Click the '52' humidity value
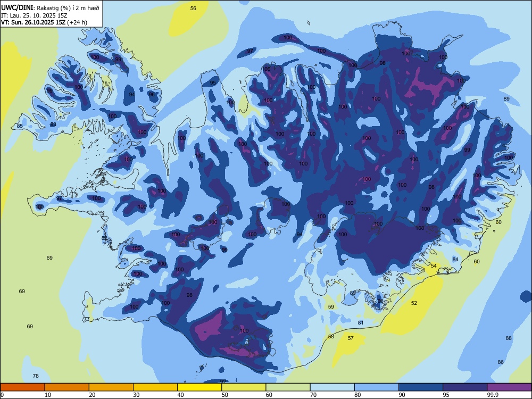The height and width of the screenshot is (399, 532). click(x=414, y=303)
